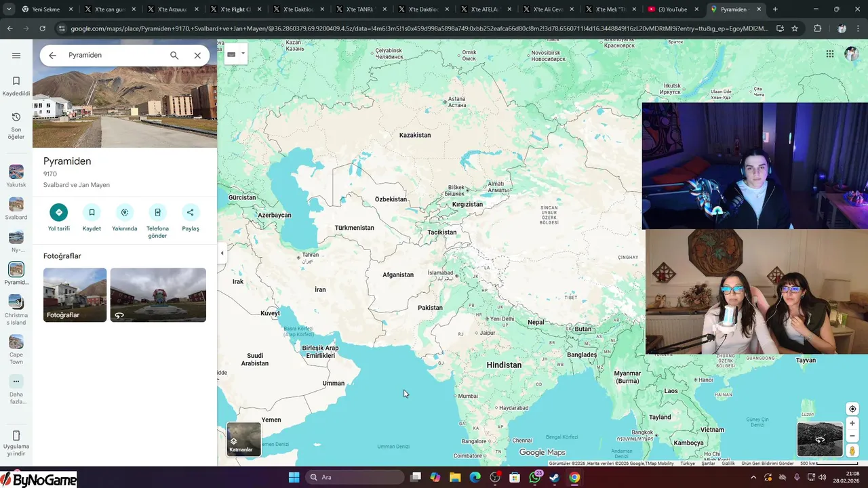The width and height of the screenshot is (868, 488).
Task: Click the Gizlilik privacy link
Action: (728, 464)
